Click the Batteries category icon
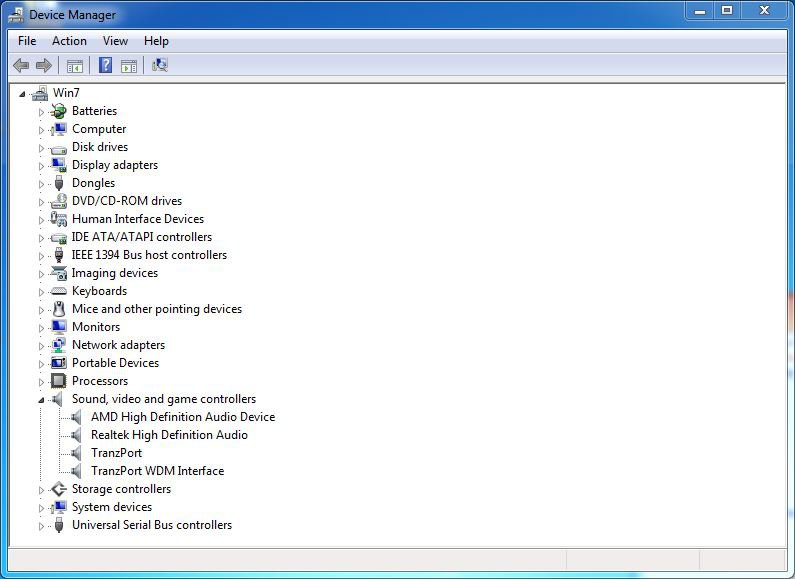Image resolution: width=795 pixels, height=579 pixels. [58, 111]
